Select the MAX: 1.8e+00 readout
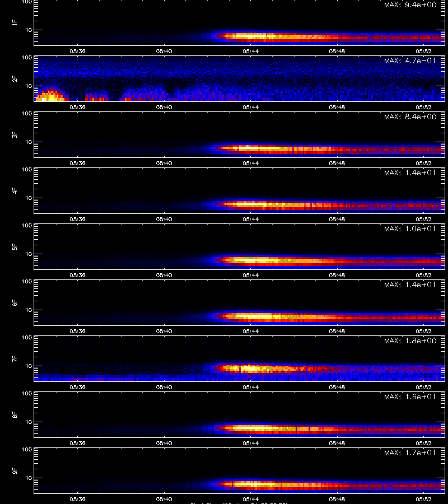 pyautogui.click(x=410, y=340)
